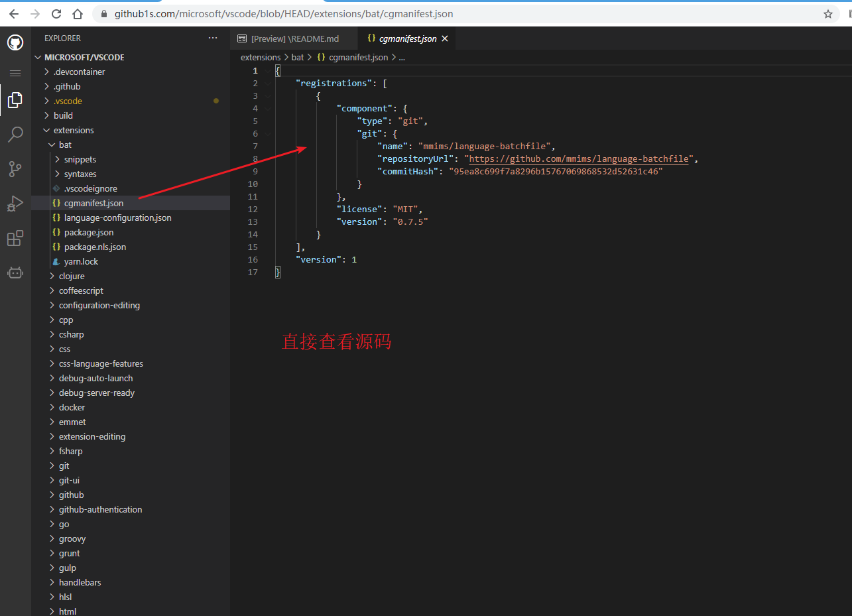
Task: Bookmark page with star icon
Action: 828,14
